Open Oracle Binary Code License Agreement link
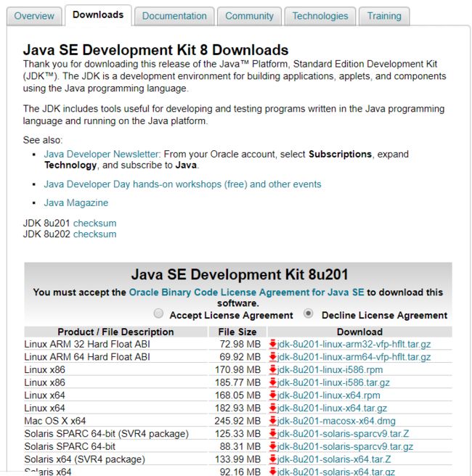 [x=247, y=292]
